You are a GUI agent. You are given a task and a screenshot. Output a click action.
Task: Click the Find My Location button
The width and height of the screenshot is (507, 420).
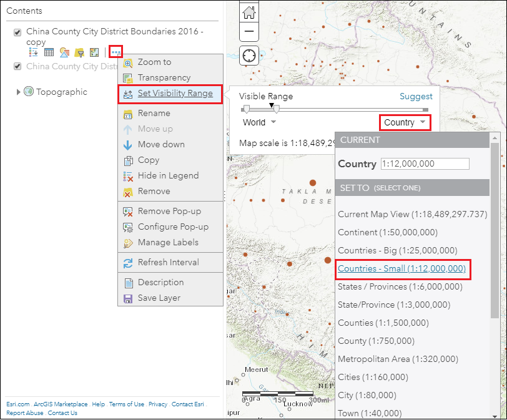coord(249,56)
